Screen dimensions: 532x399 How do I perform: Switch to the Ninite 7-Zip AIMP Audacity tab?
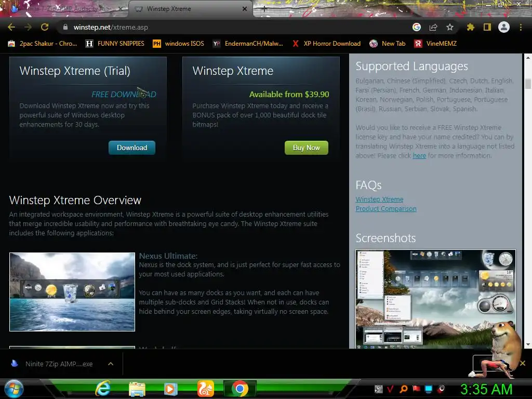(64, 9)
